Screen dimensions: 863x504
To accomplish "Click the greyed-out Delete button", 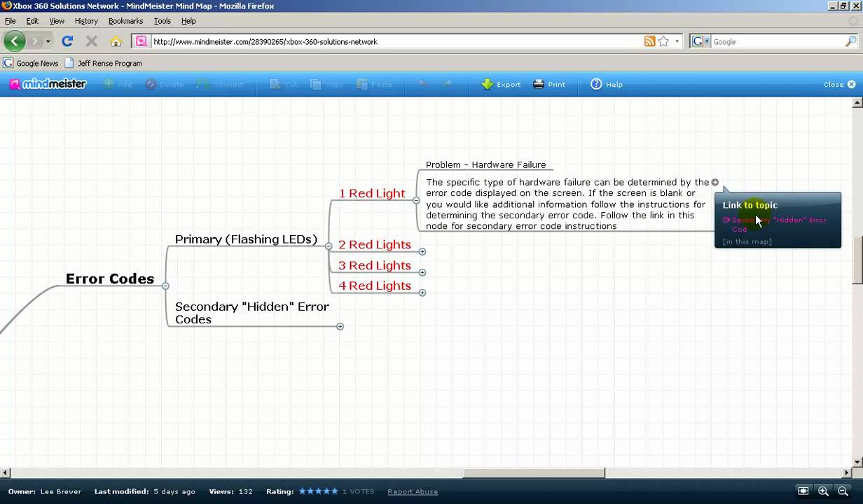I will (165, 84).
